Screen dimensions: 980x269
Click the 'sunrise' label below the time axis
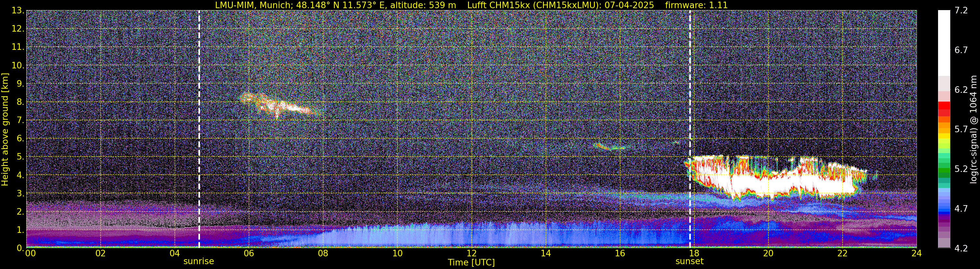[x=199, y=262]
